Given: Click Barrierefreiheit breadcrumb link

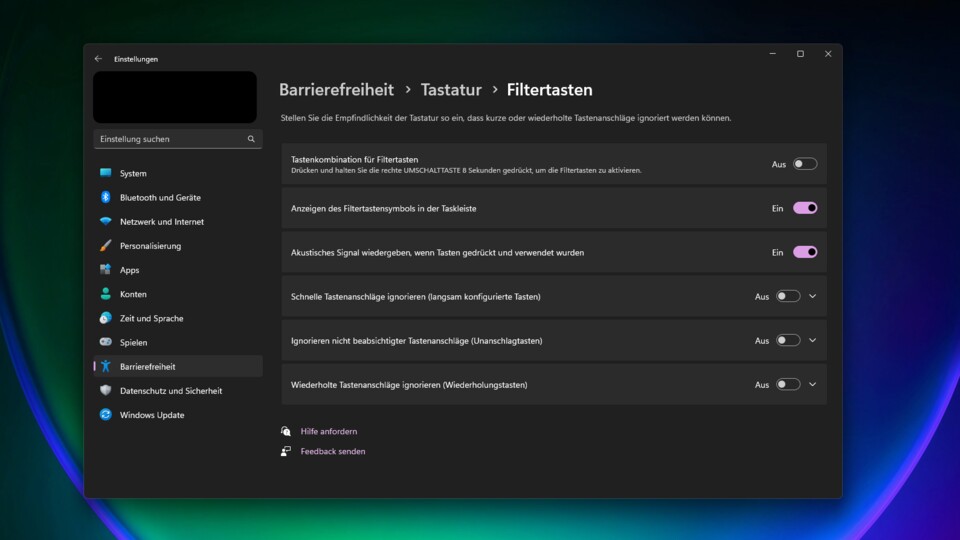Looking at the screenshot, I should pyautogui.click(x=336, y=90).
